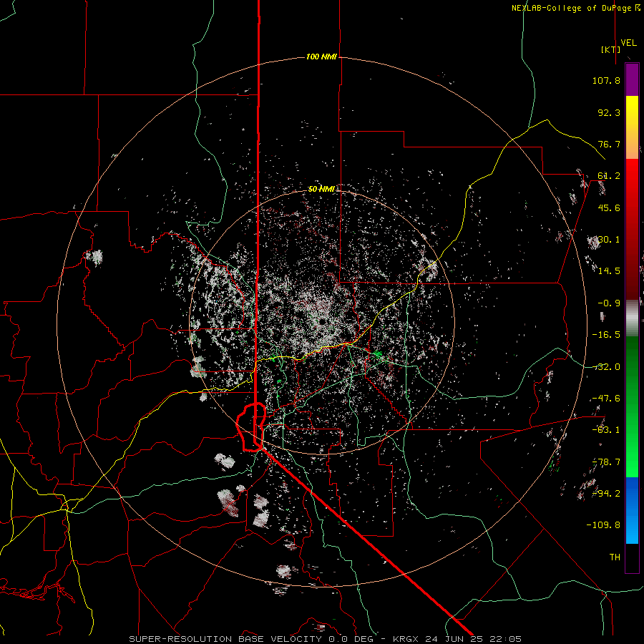Image resolution: width=644 pixels, height=644 pixels.
Task: Pick the blue segment of the color bar
Action: [x=632, y=510]
